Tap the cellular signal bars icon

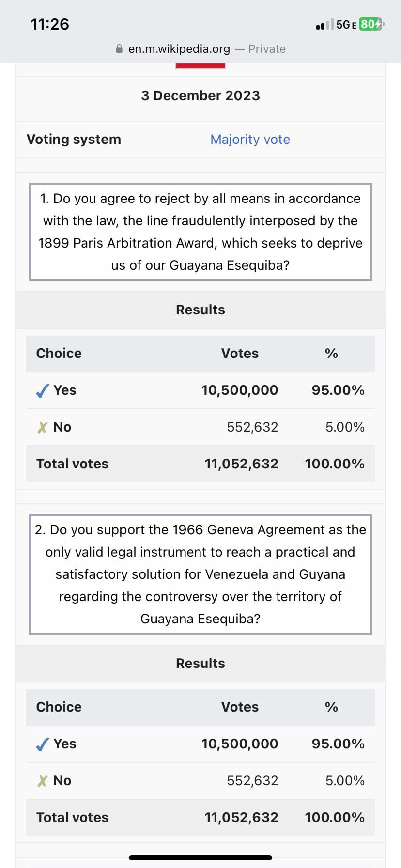(x=324, y=25)
